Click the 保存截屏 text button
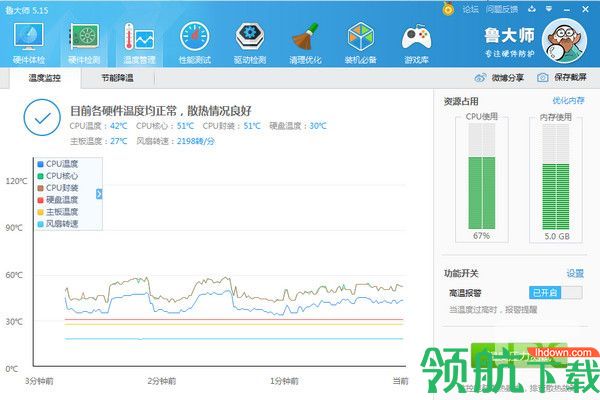Viewport: 600px width, 400px height. point(571,77)
